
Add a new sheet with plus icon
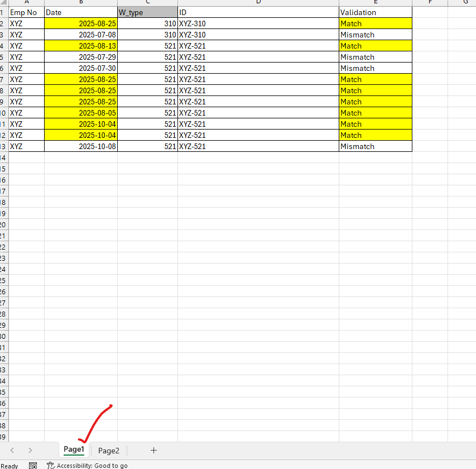coord(154,451)
